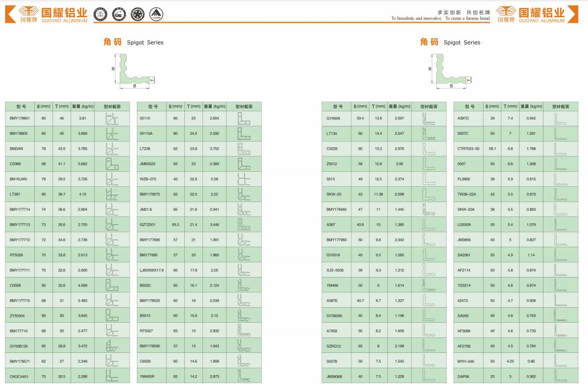This screenshot has height=390, width=588.
Task: Click the slogan 'To create a famous brand'
Action: click(x=468, y=18)
